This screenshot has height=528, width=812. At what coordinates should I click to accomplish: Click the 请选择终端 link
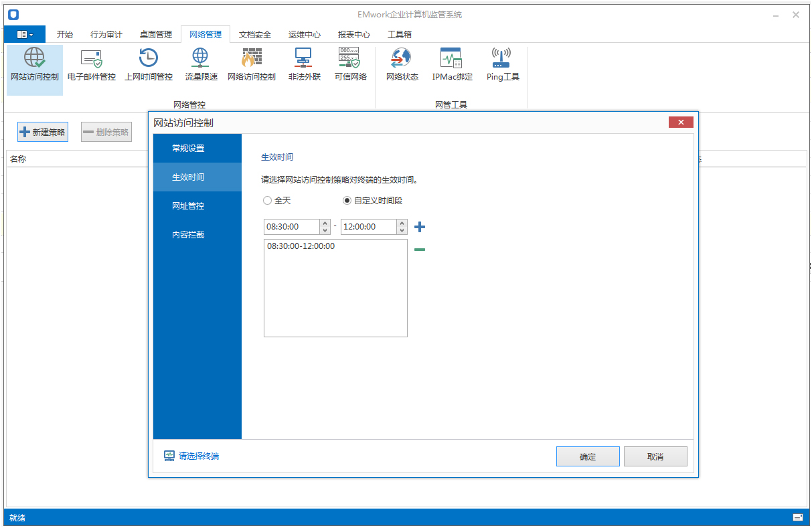(198, 456)
